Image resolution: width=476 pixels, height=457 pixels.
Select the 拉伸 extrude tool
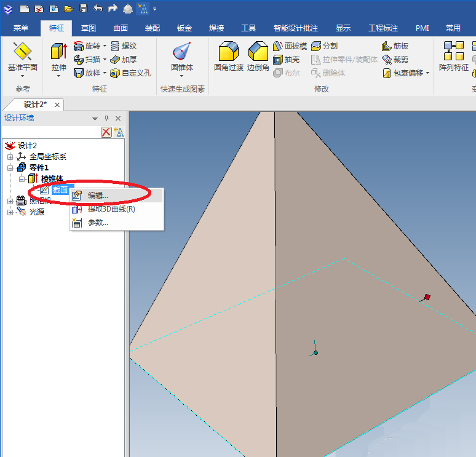pos(59,57)
